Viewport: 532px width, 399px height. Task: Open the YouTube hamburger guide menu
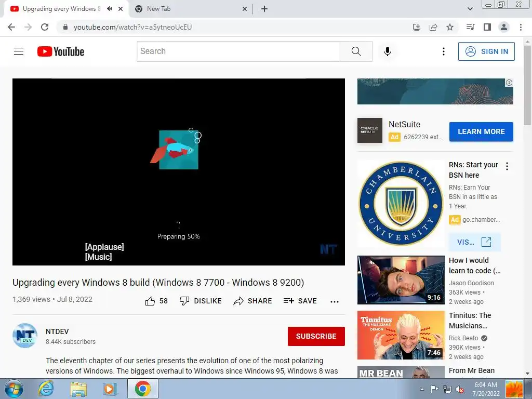point(19,51)
